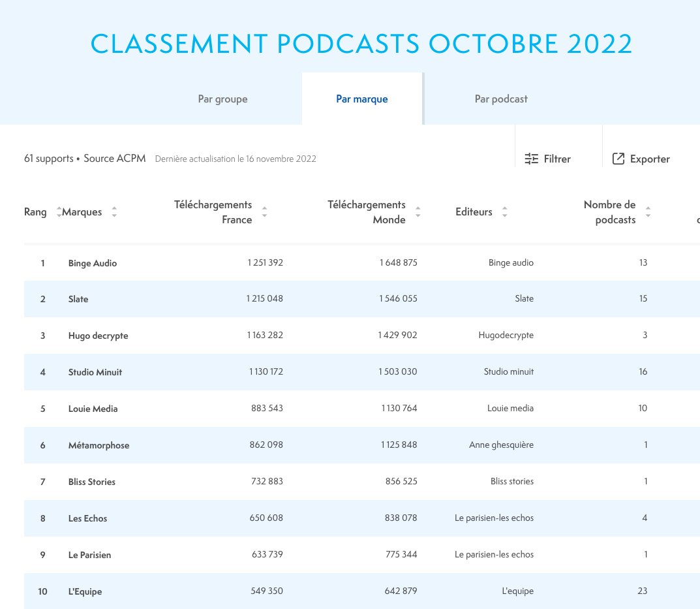
Task: Select the Louie Media brand
Action: 93,409
